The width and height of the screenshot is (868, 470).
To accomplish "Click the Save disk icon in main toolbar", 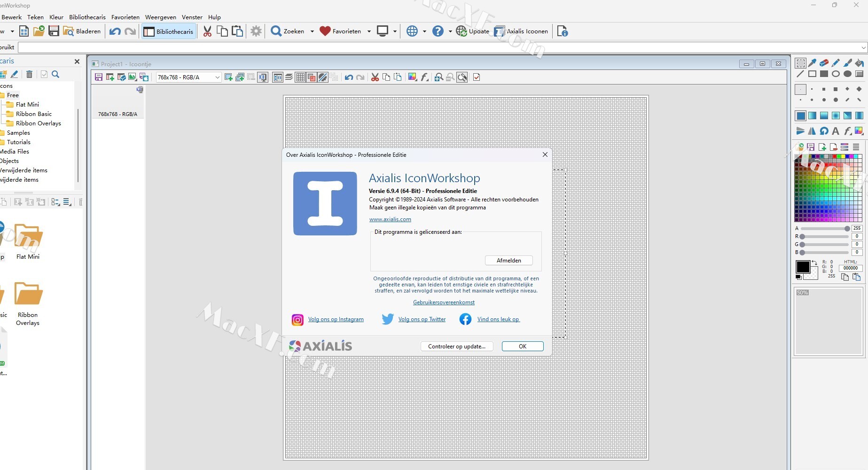I will (54, 31).
